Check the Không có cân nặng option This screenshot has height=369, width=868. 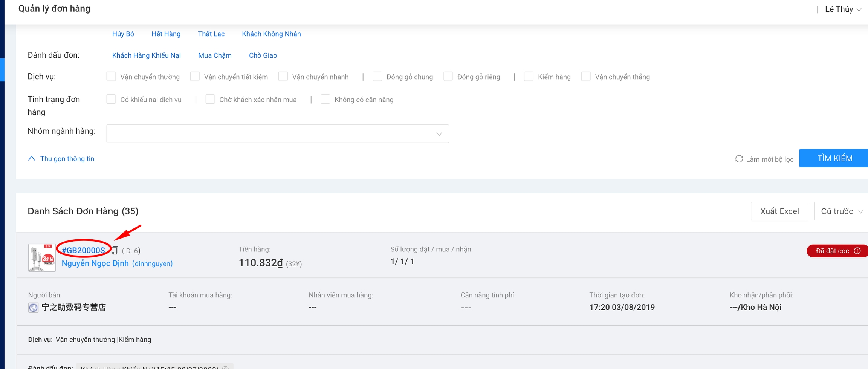point(325,100)
